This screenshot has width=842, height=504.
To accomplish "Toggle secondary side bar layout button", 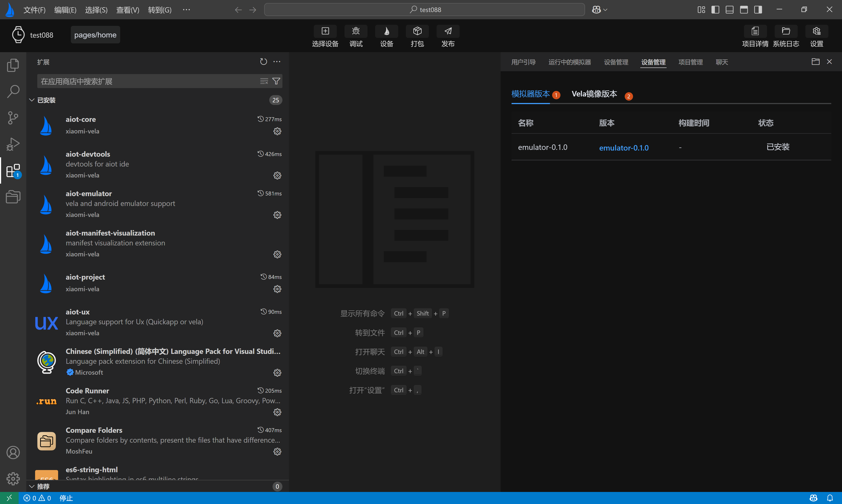I will (758, 9).
